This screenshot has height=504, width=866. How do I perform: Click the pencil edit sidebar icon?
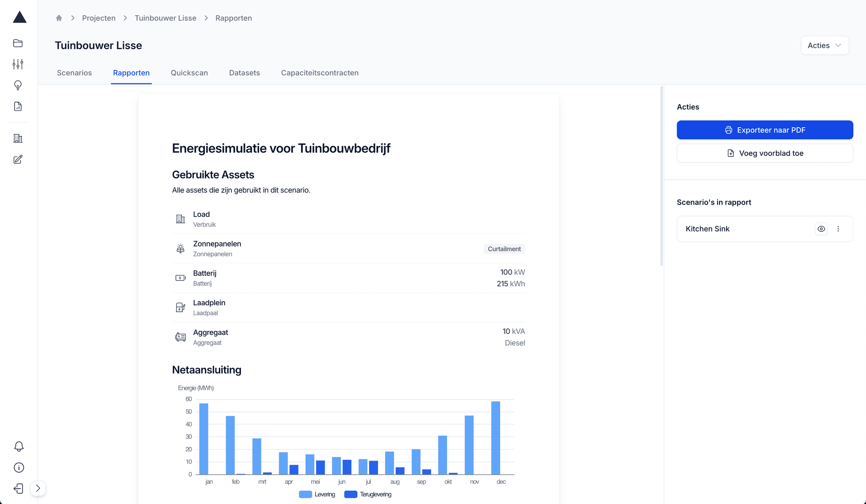(18, 160)
